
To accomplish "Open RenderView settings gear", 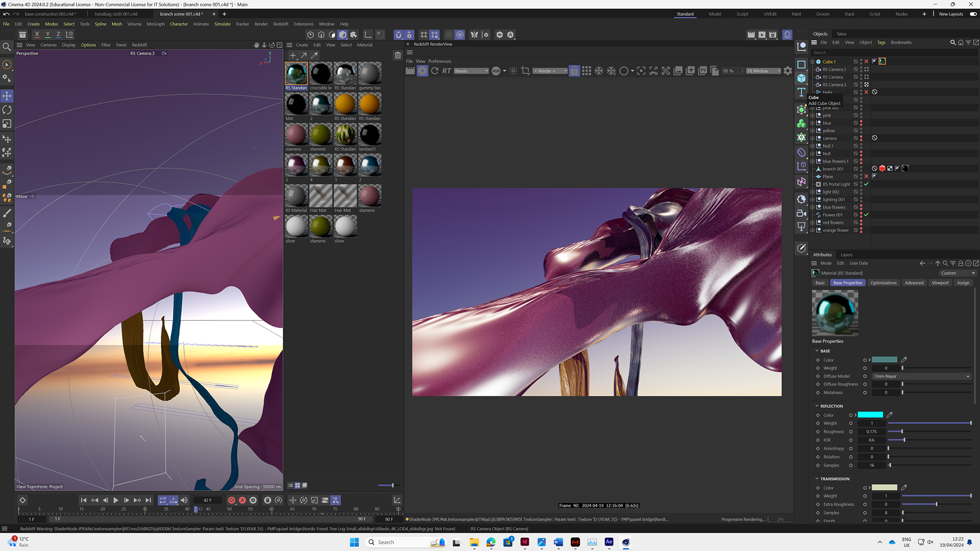I will click(788, 71).
